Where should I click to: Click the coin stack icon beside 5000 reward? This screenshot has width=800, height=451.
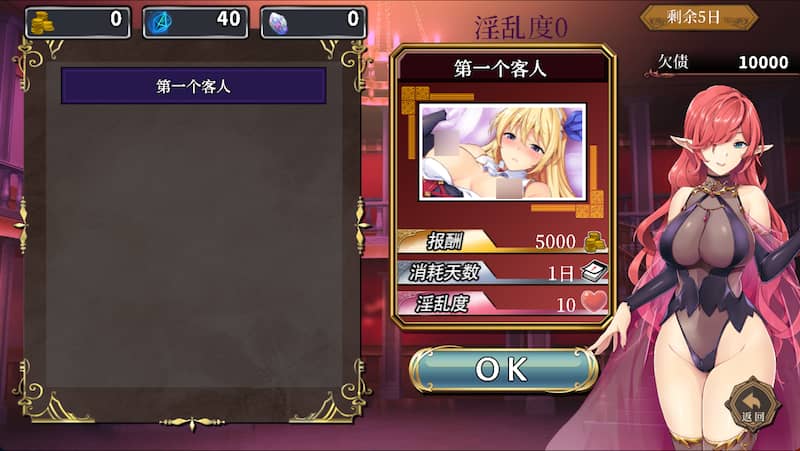[594, 242]
